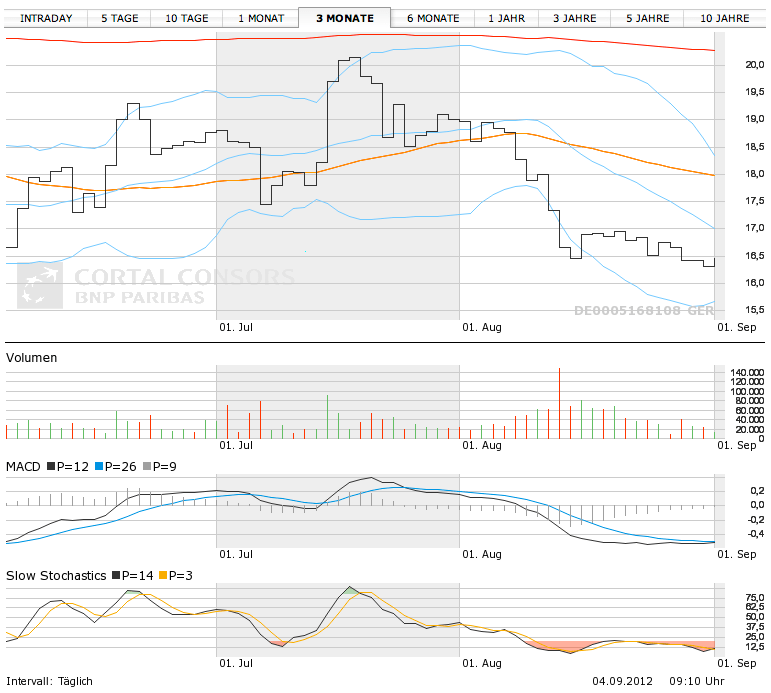Switch chart to 6 MONATE
The height and width of the screenshot is (693, 771).
coord(432,18)
